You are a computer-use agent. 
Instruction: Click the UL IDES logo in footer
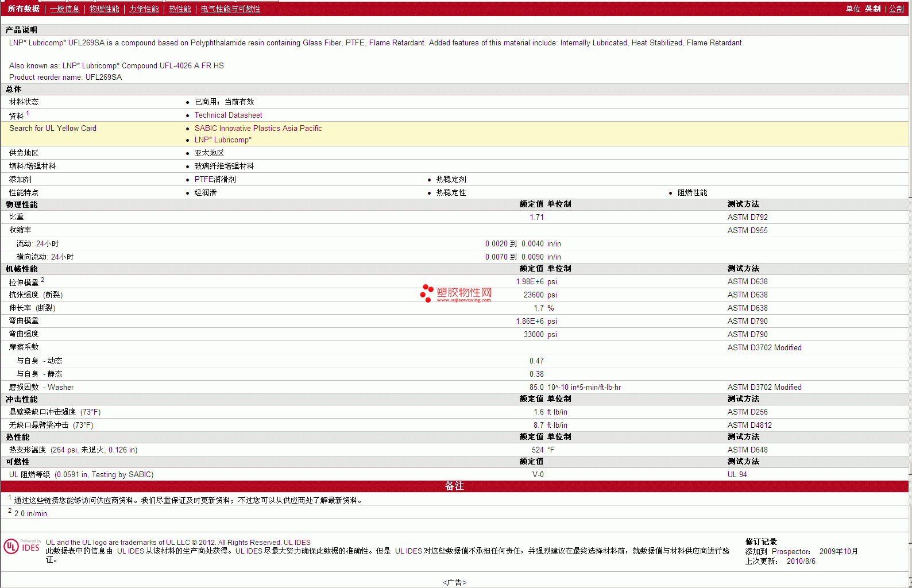[x=22, y=546]
